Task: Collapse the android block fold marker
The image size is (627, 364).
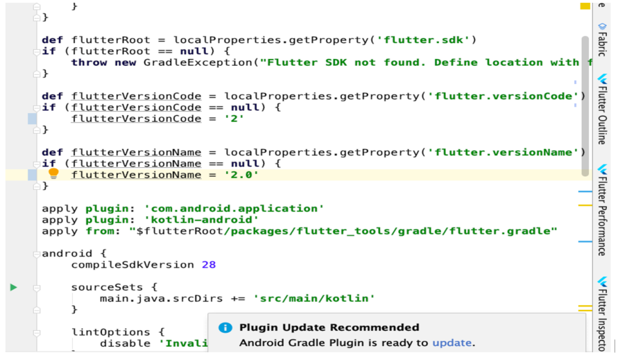Action: point(37,254)
